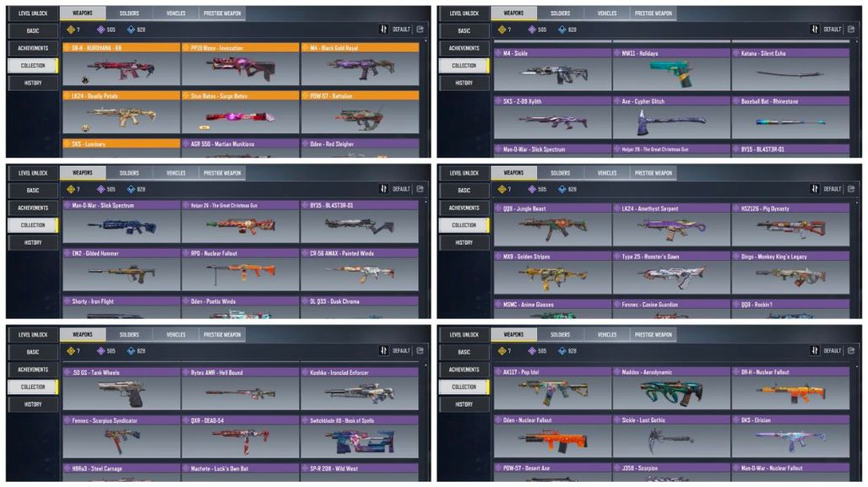Viewport: 868px width, 487px height.
Task: Choose the M4 Black Gold Royal skin
Action: click(360, 65)
